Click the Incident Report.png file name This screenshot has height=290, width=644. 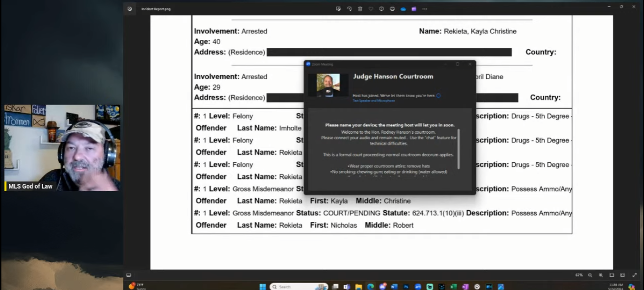coord(156,9)
